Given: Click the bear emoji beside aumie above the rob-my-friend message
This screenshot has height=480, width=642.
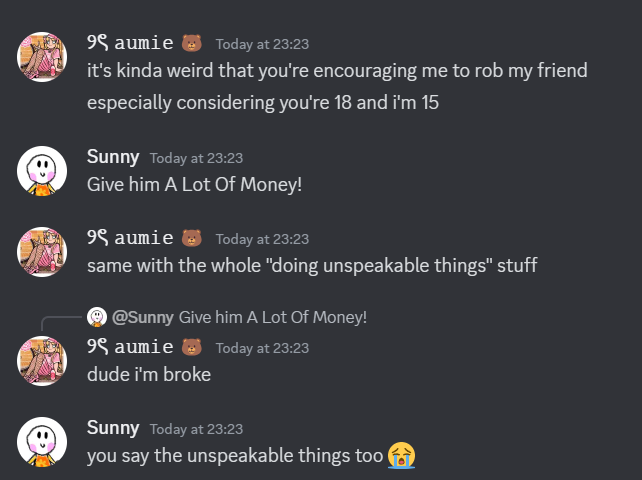Looking at the screenshot, I should pyautogui.click(x=191, y=43).
